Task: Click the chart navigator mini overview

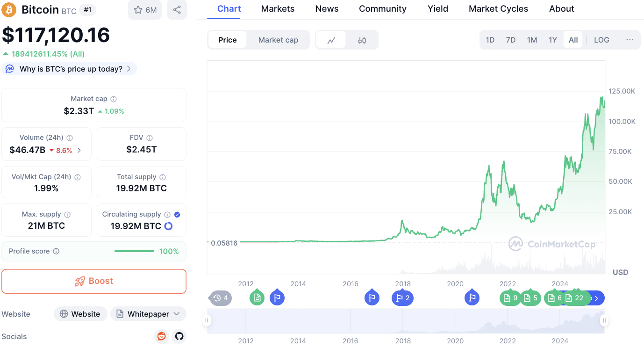Action: [406, 321]
